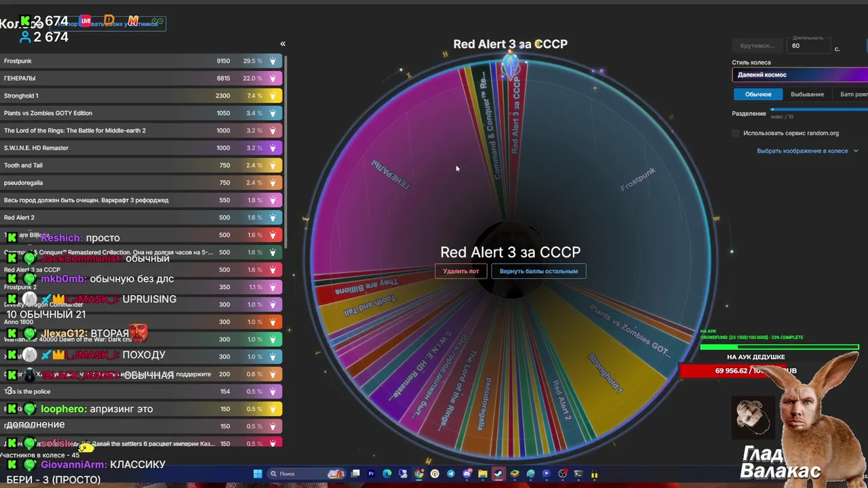Click the S.W.I.N.E. HD Remaster lot name

[36, 148]
